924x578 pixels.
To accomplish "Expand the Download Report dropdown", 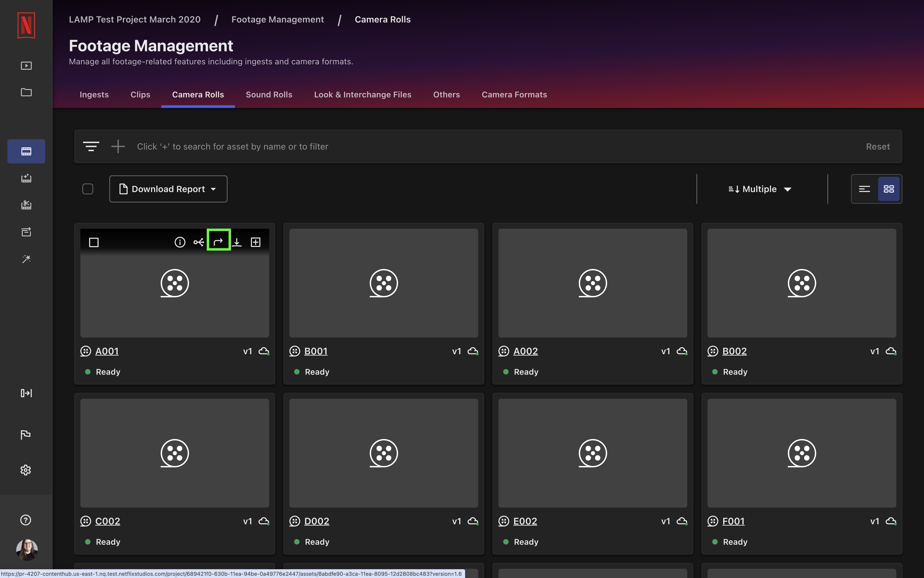I will (x=168, y=189).
